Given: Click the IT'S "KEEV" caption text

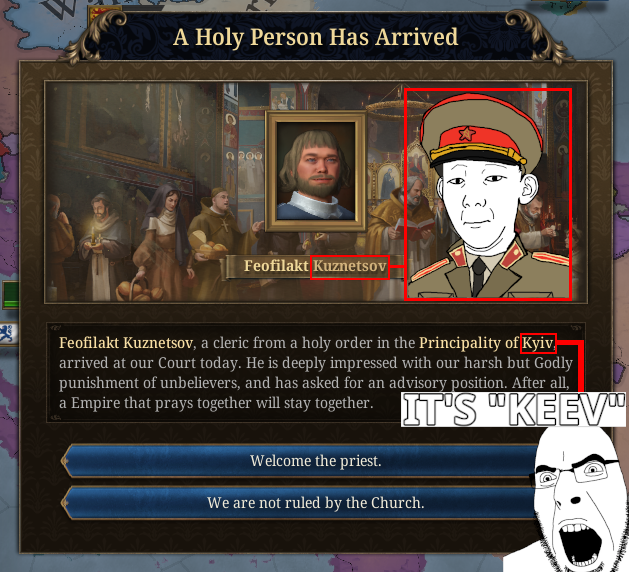Looking at the screenshot, I should tap(513, 410).
